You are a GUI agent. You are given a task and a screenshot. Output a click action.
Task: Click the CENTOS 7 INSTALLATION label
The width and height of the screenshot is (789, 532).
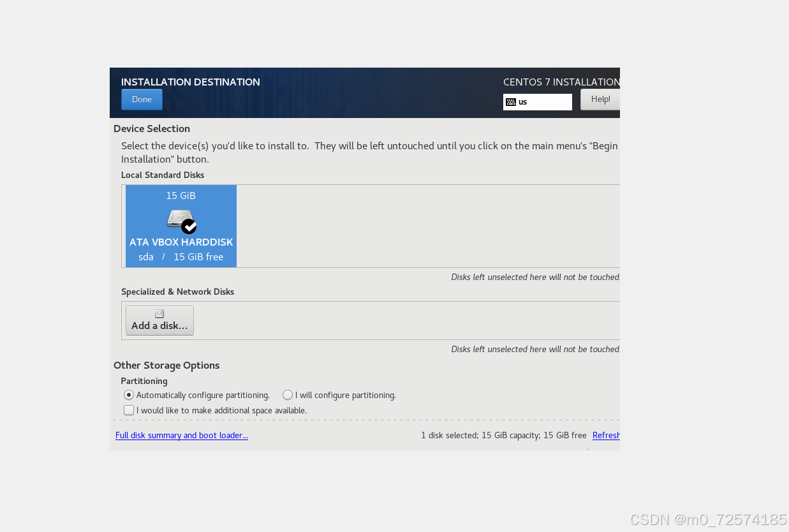pyautogui.click(x=561, y=82)
